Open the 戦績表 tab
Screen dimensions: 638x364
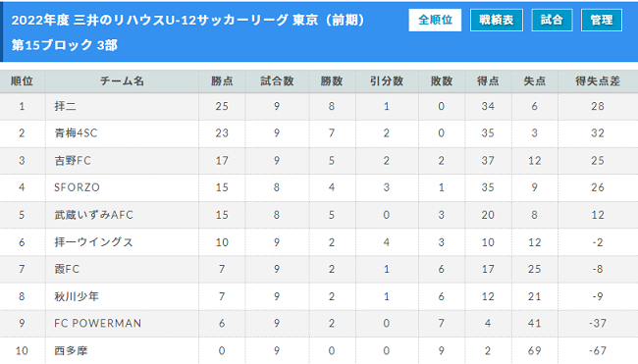(x=497, y=20)
